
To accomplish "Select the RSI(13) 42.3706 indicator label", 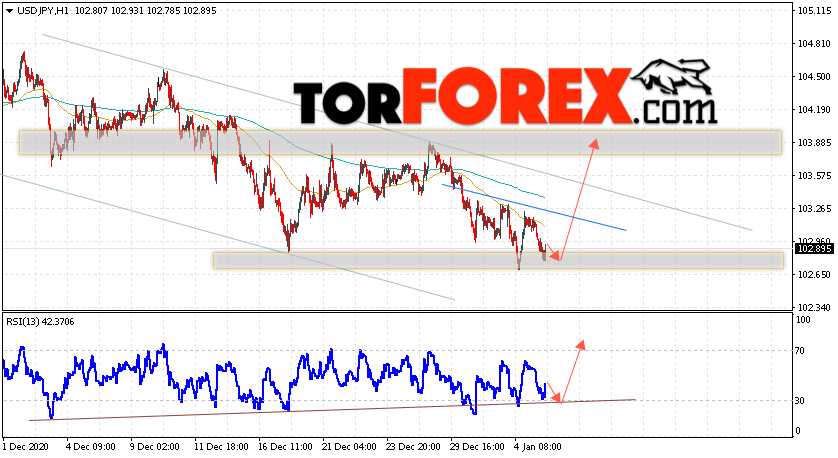I will (40, 322).
